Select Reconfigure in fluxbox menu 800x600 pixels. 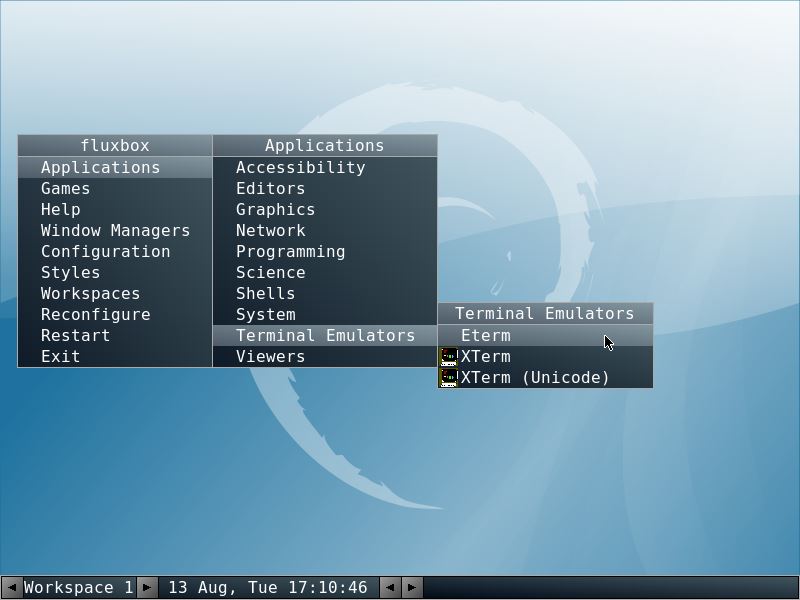tap(115, 314)
